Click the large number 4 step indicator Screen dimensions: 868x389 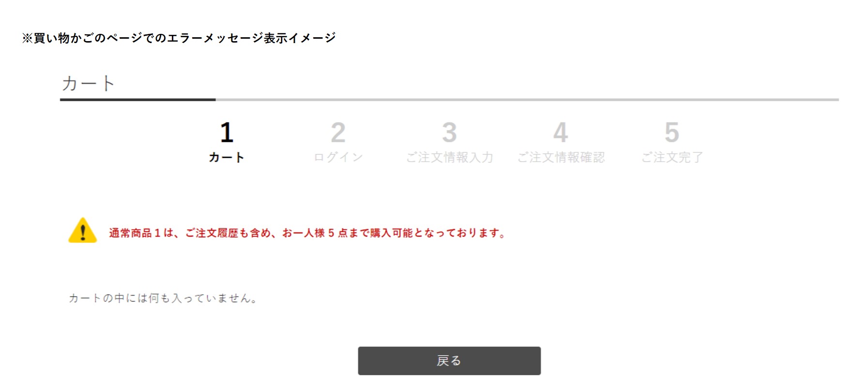(561, 133)
